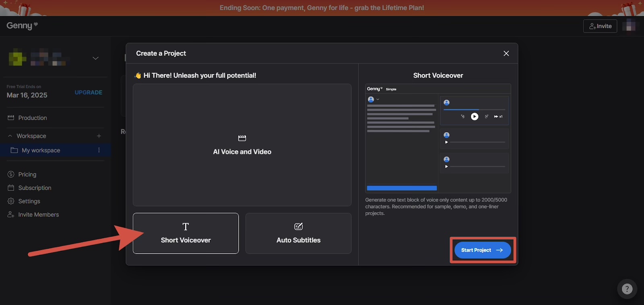
Task: Click the UPGRADE link
Action: [89, 92]
